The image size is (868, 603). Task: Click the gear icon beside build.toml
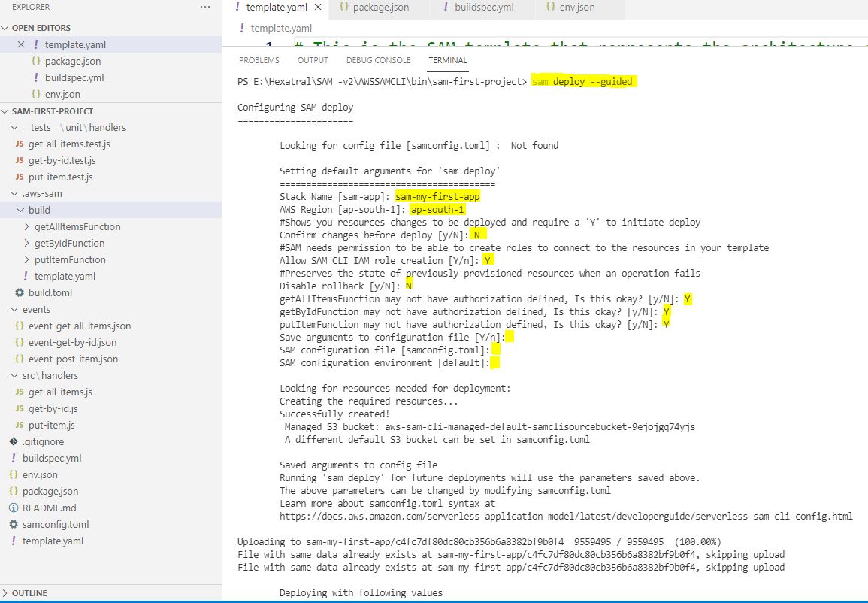tap(20, 292)
